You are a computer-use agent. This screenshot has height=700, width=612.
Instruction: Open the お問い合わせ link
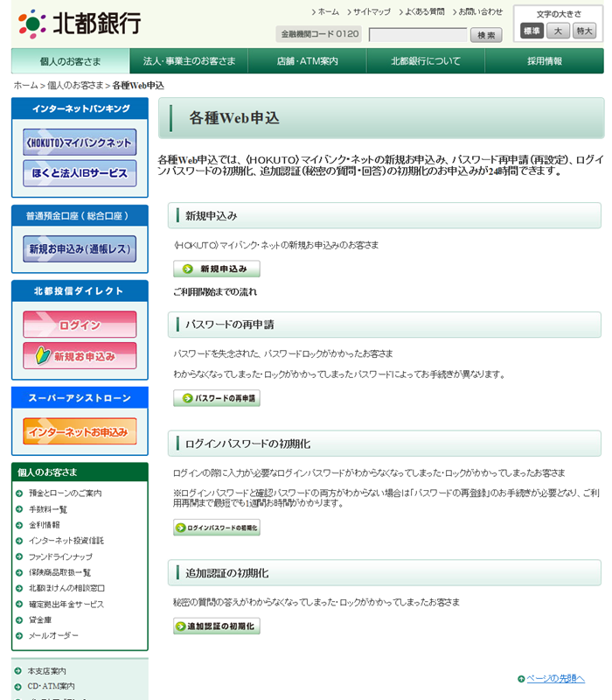tap(480, 12)
